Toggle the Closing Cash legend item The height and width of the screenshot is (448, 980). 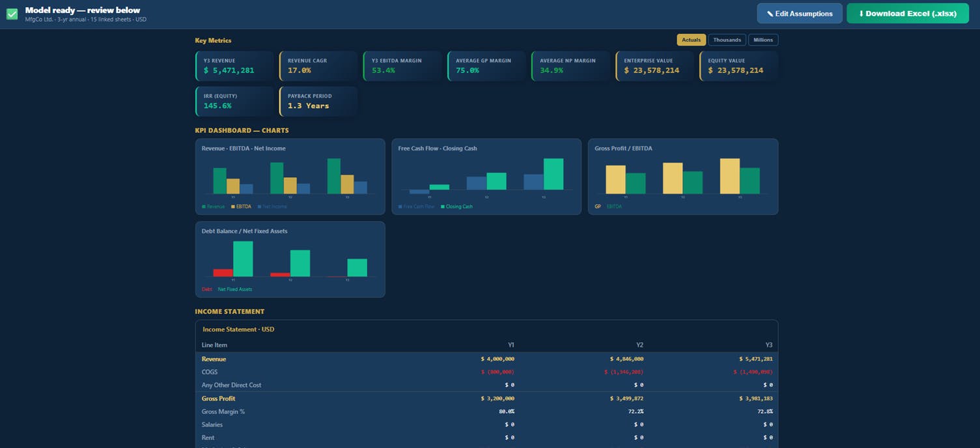[456, 206]
